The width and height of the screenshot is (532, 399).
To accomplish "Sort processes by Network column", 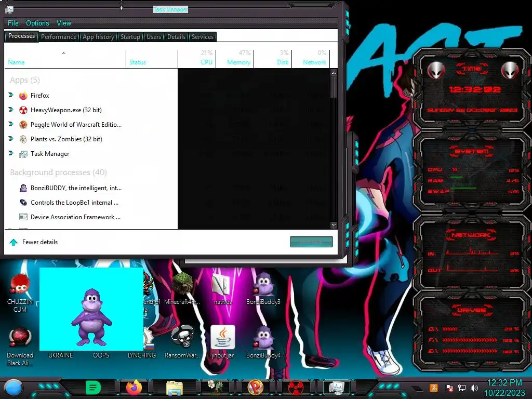I will [311, 59].
